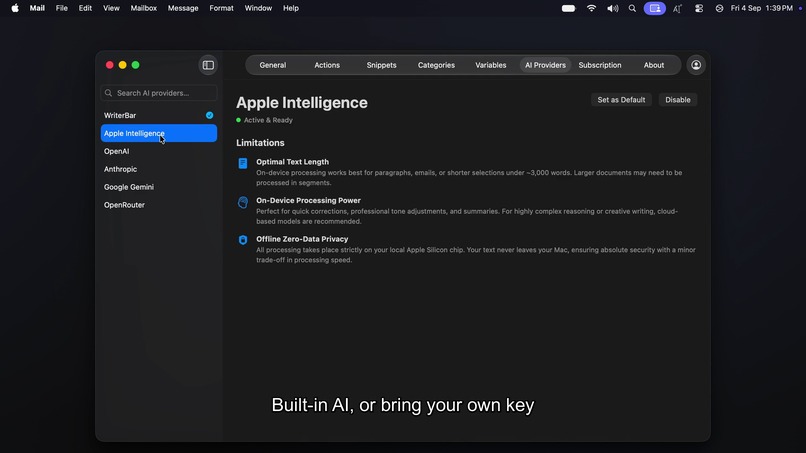Open the Subscription tab
The height and width of the screenshot is (453, 806).
[x=600, y=65]
